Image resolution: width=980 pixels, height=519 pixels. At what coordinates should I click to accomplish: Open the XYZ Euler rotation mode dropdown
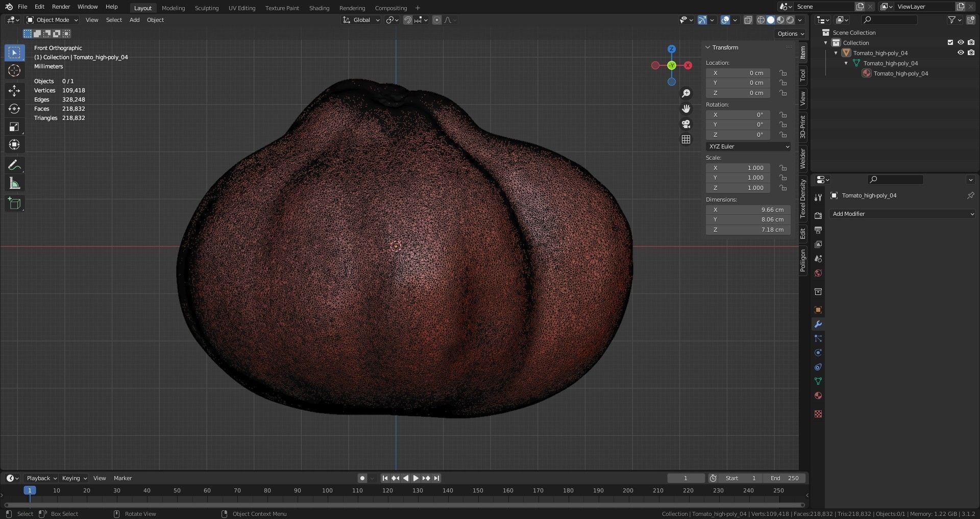click(748, 146)
